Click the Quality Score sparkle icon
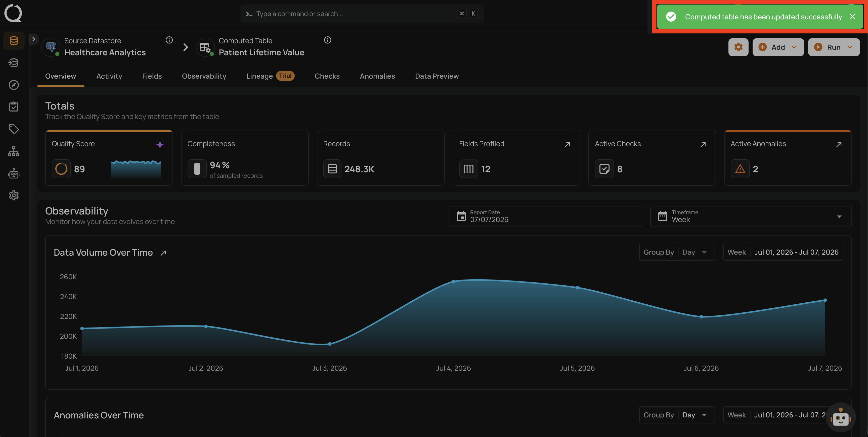This screenshot has width=868, height=437. point(160,144)
